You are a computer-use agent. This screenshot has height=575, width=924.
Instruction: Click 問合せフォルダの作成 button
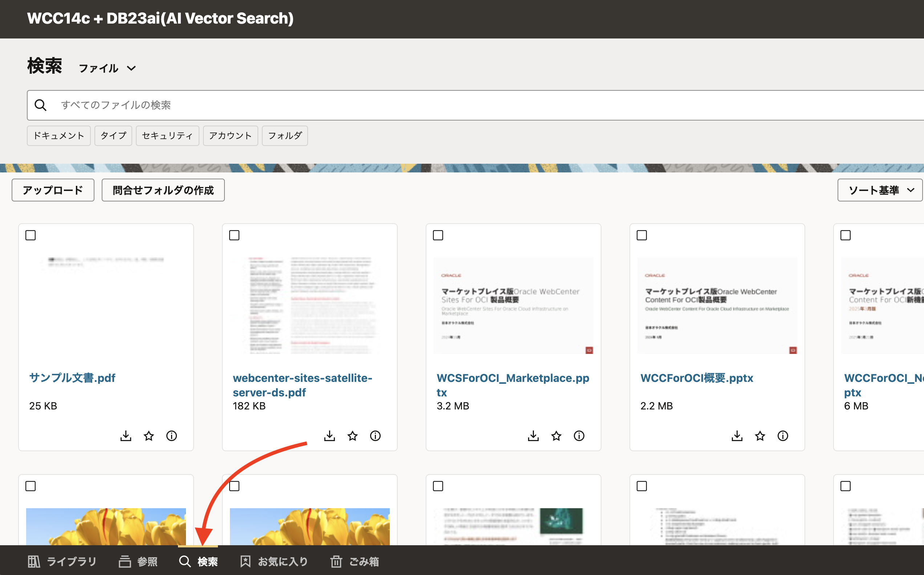163,190
